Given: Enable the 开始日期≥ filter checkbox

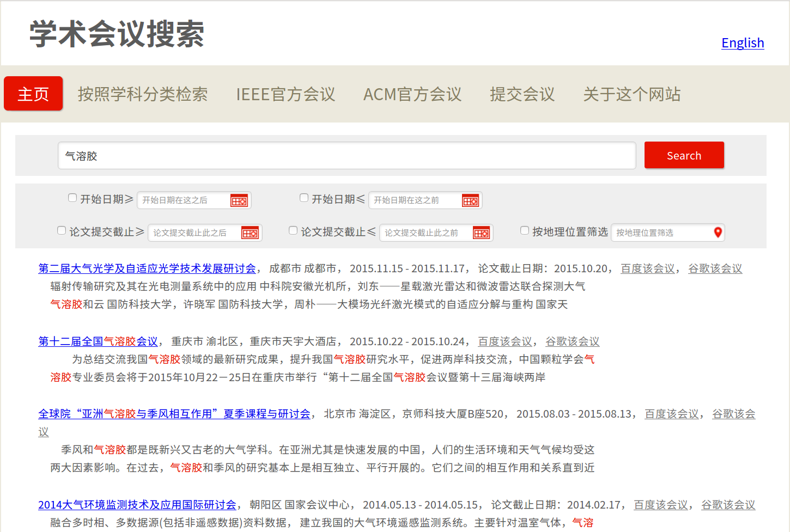Looking at the screenshot, I should 72,198.
